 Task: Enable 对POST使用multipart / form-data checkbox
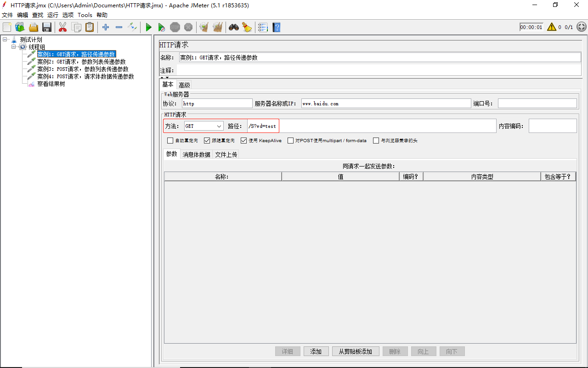[291, 141]
